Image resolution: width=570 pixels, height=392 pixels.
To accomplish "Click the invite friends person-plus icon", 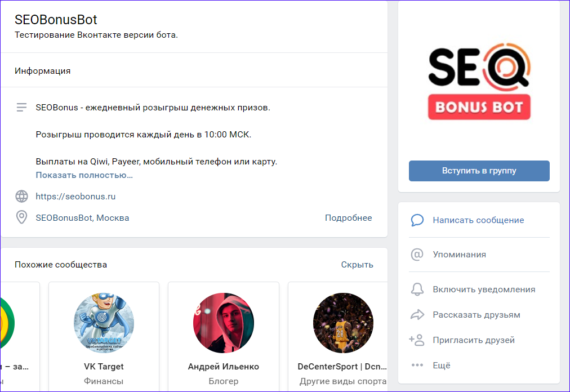I will [x=417, y=340].
